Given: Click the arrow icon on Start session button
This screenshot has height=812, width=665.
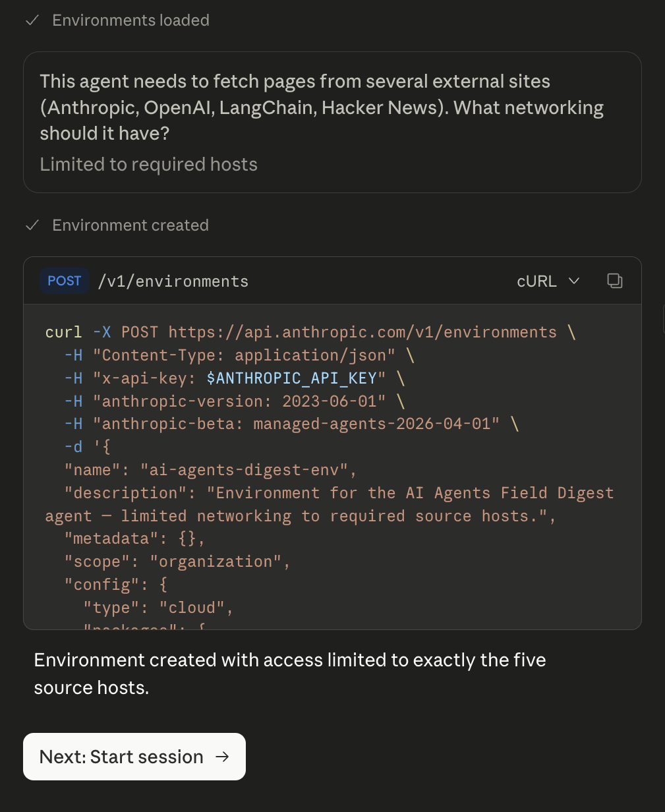Looking at the screenshot, I should 222,757.
